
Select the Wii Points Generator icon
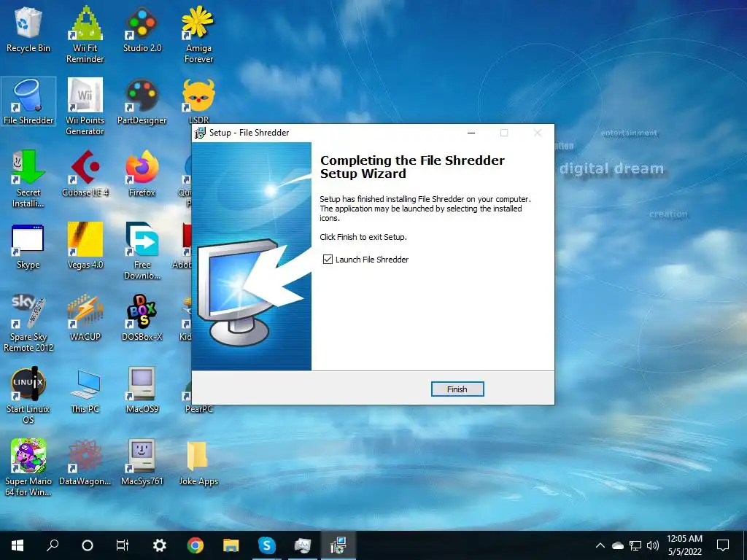85,106
